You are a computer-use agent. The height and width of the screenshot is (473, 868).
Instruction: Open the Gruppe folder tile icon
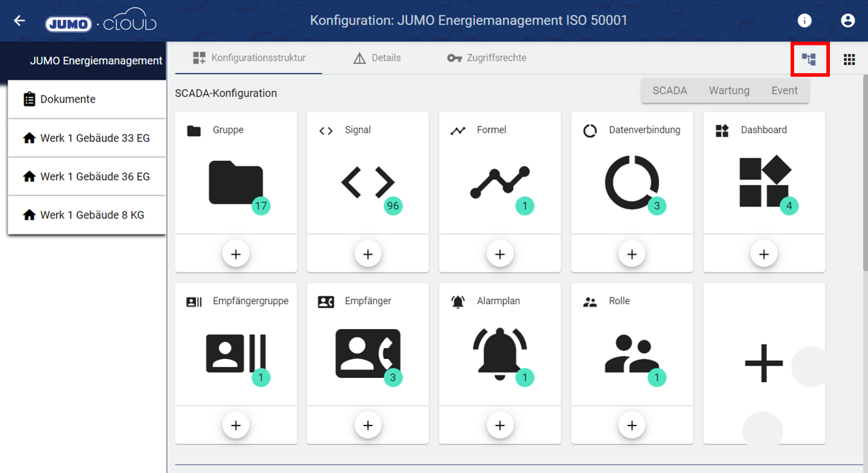[x=235, y=182]
